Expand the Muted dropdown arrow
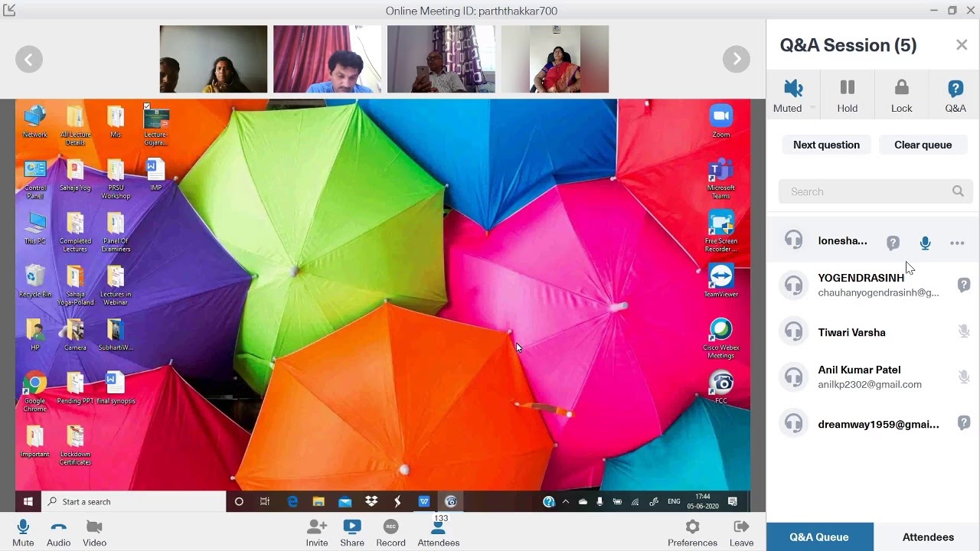 click(812, 109)
